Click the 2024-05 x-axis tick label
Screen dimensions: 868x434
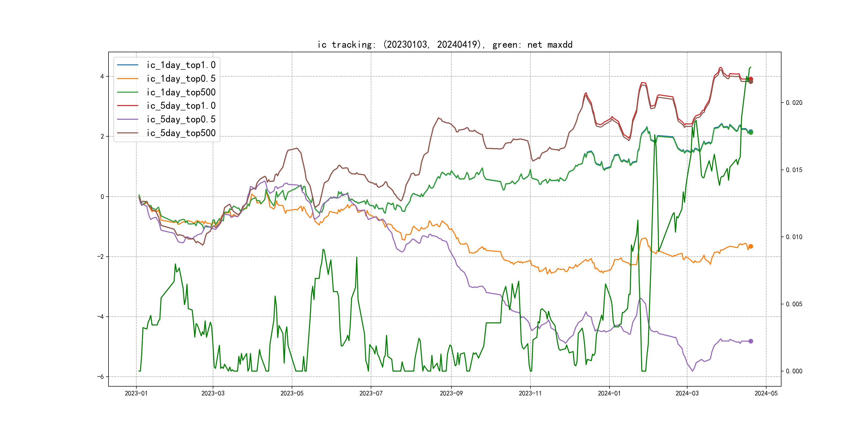click(766, 393)
